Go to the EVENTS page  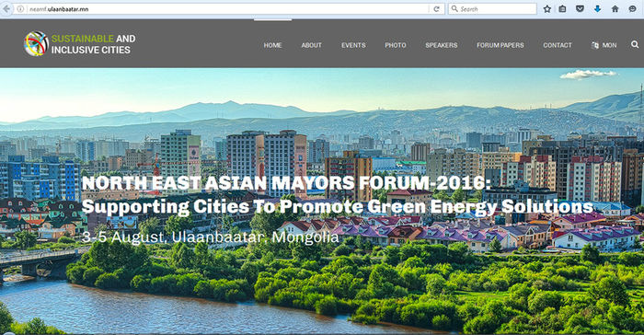click(x=353, y=45)
